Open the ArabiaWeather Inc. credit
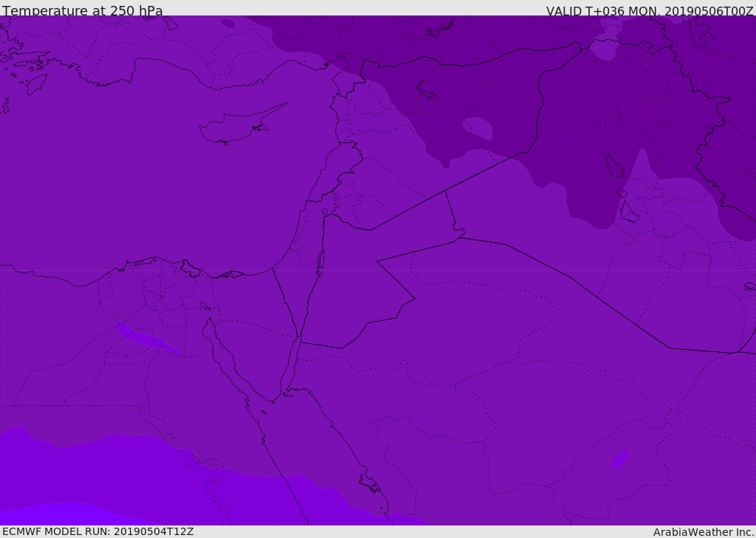The image size is (756, 538). pyautogui.click(x=704, y=532)
